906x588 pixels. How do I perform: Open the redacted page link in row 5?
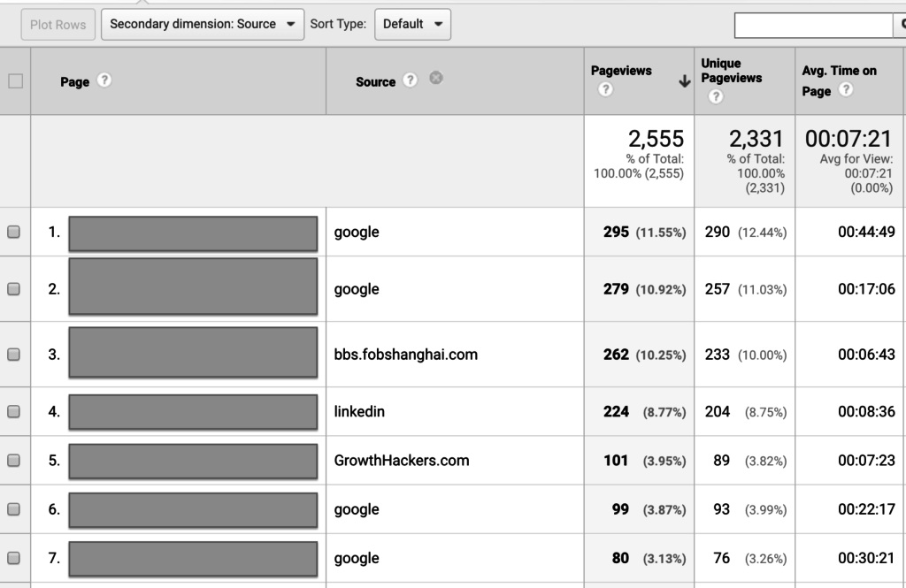193,462
